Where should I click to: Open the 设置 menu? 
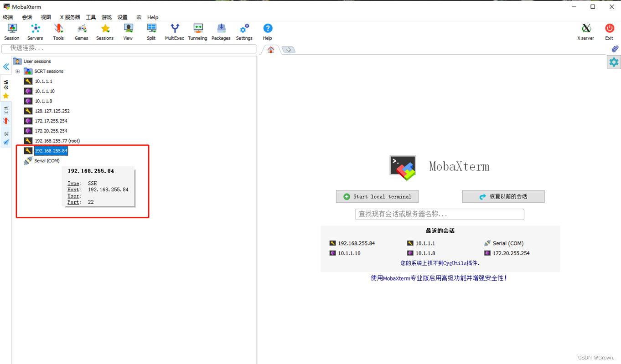pyautogui.click(x=122, y=17)
